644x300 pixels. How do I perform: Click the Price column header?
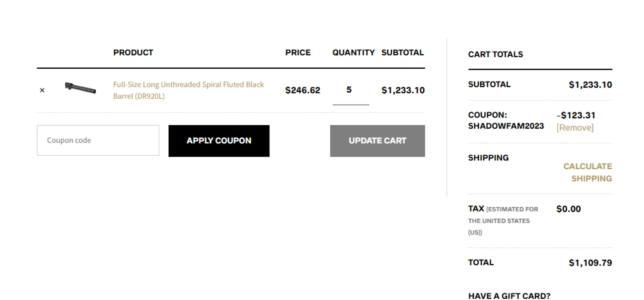(298, 53)
